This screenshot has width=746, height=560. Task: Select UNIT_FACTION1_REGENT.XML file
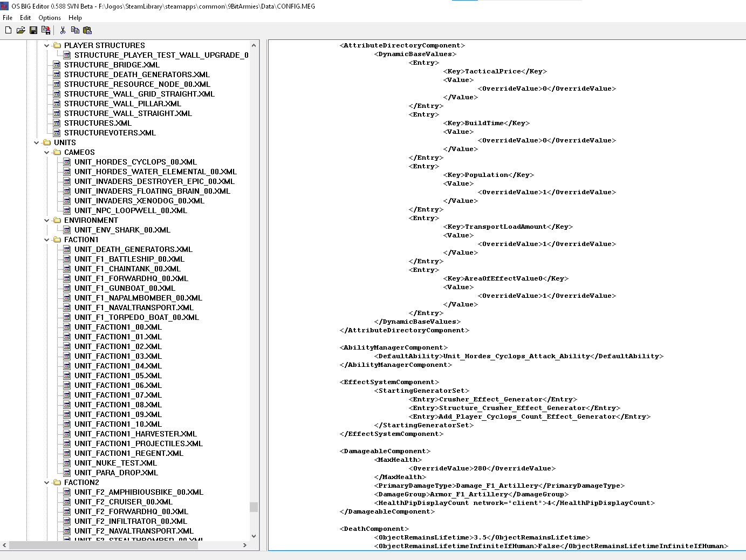coord(129,453)
